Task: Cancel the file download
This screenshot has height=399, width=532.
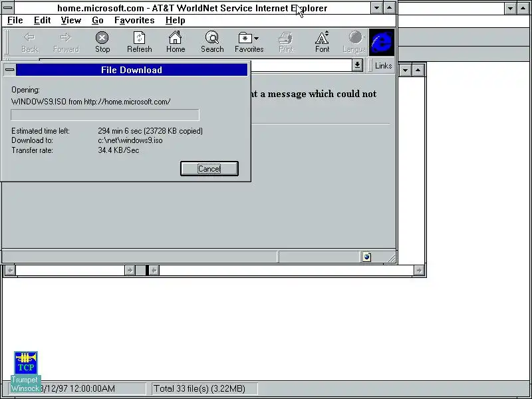Action: 209,169
